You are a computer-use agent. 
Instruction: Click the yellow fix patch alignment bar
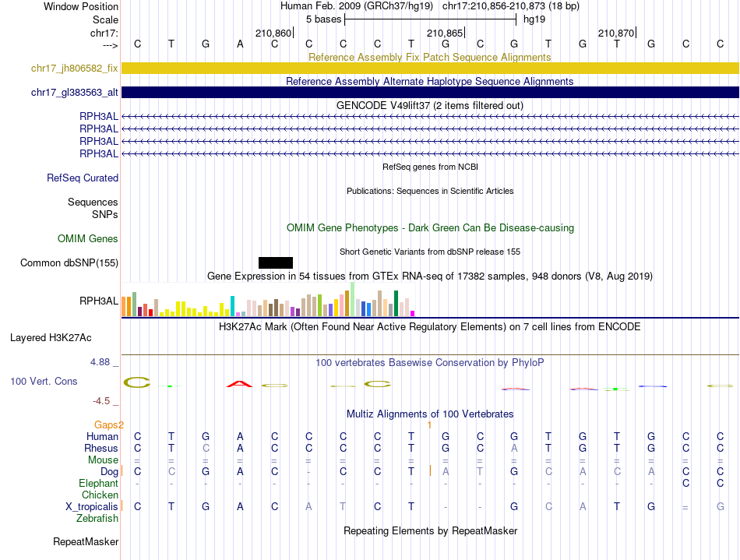coord(430,68)
